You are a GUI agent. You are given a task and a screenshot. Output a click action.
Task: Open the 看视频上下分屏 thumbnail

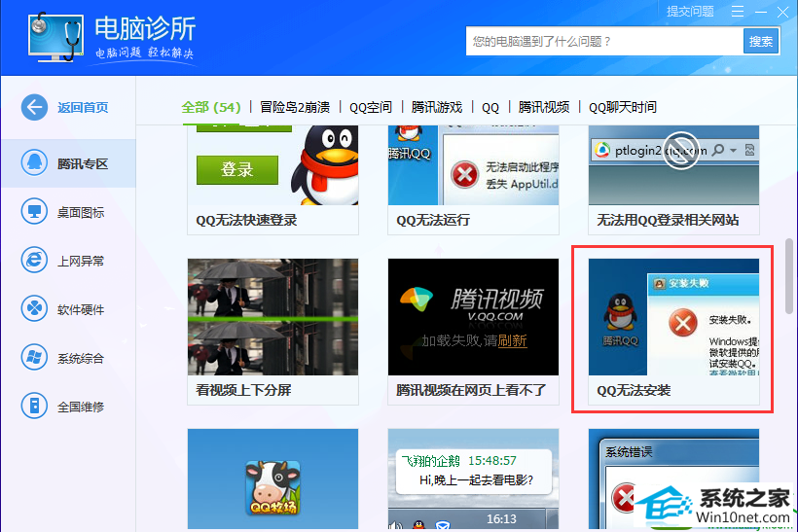(272, 317)
